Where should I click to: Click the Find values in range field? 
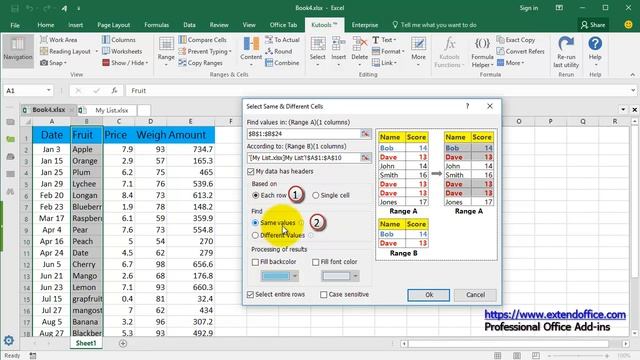[303, 134]
